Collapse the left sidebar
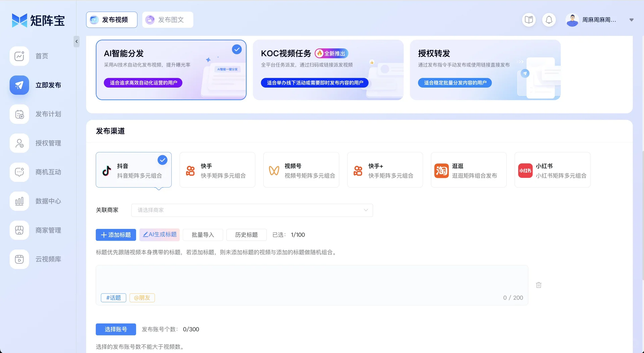Screen dimensions: 644x353 click(76, 42)
